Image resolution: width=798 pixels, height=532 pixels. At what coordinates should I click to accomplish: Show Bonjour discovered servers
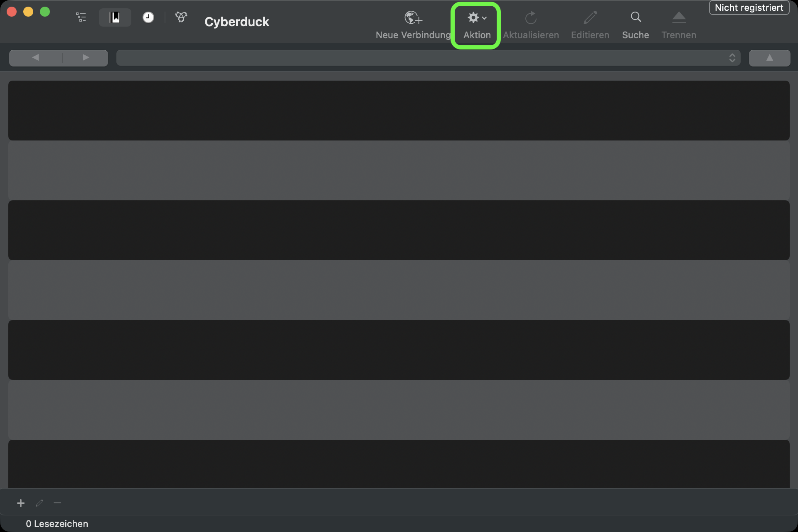[x=181, y=17]
